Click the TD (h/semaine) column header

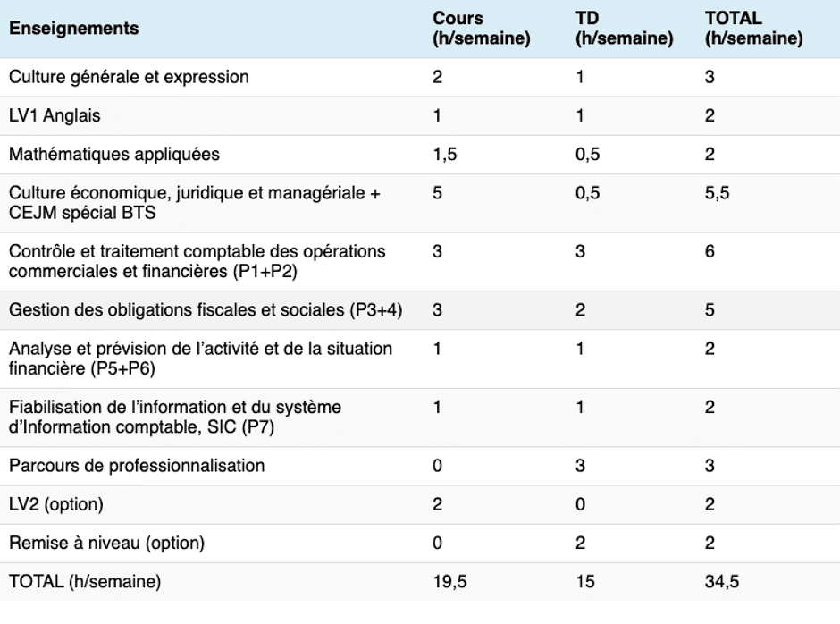(624, 29)
